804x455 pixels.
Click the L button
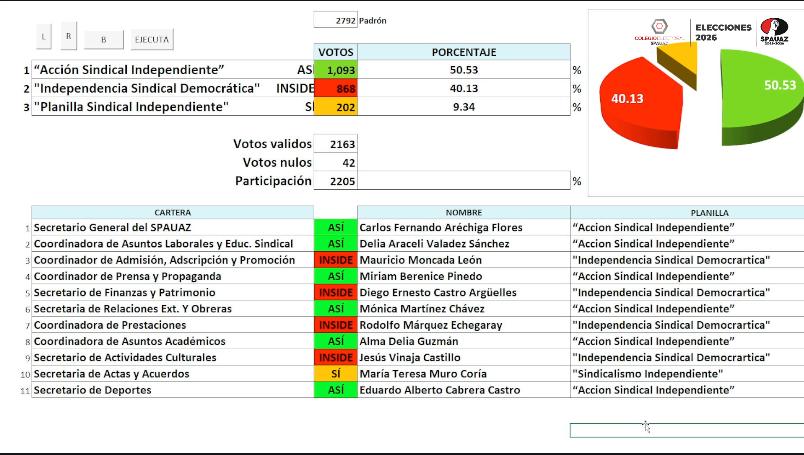coord(44,37)
